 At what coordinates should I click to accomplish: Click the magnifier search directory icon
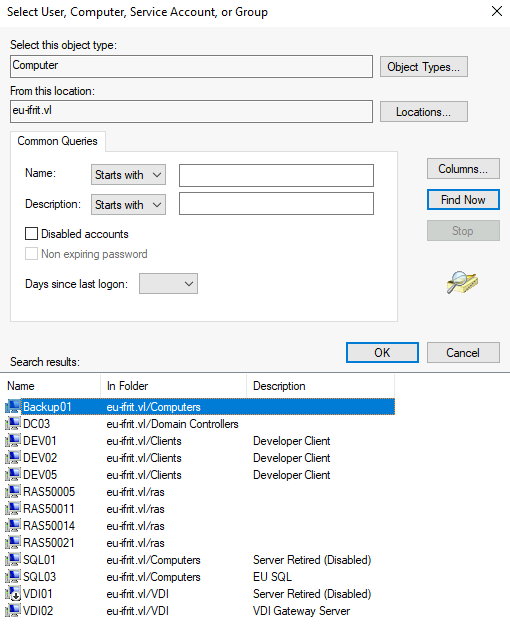pos(462,282)
